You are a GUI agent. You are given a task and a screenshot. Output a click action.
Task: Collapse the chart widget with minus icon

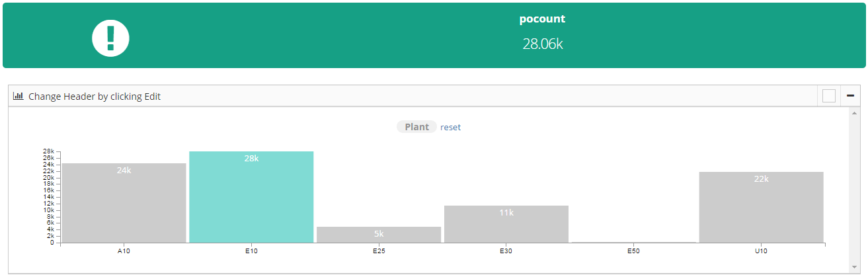coord(851,96)
